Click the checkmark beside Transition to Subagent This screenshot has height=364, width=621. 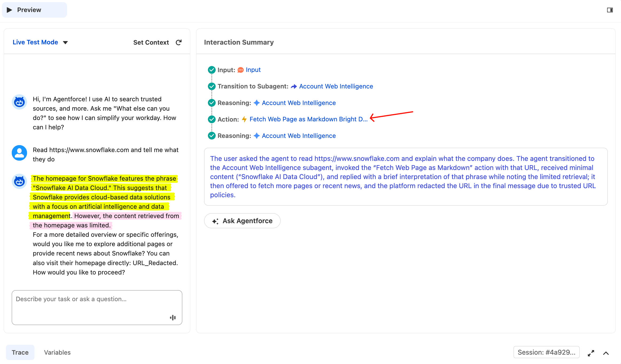pyautogui.click(x=212, y=86)
